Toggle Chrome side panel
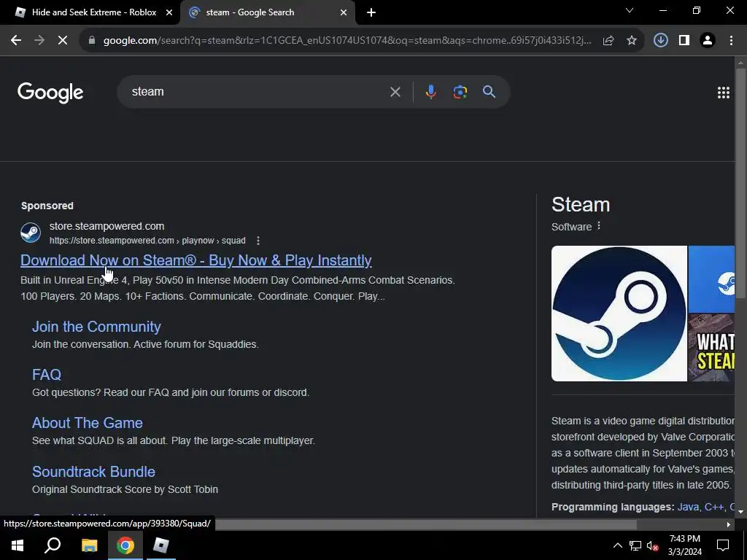 click(684, 41)
